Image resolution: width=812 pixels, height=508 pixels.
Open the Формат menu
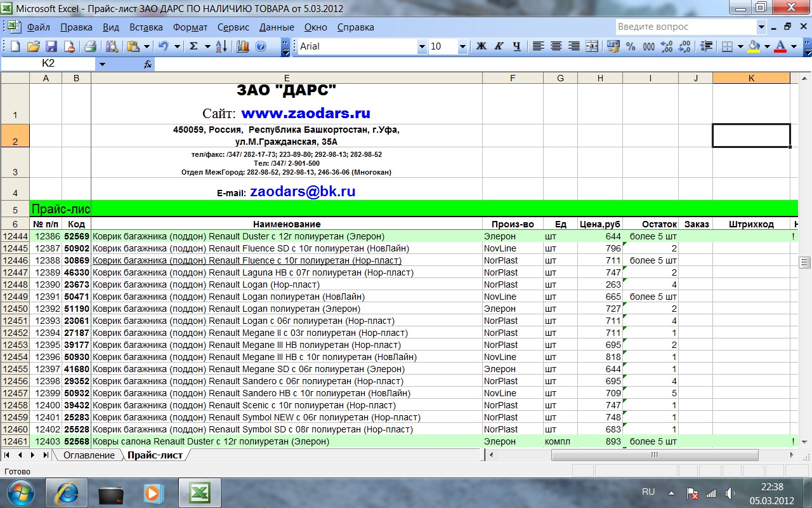(x=190, y=27)
